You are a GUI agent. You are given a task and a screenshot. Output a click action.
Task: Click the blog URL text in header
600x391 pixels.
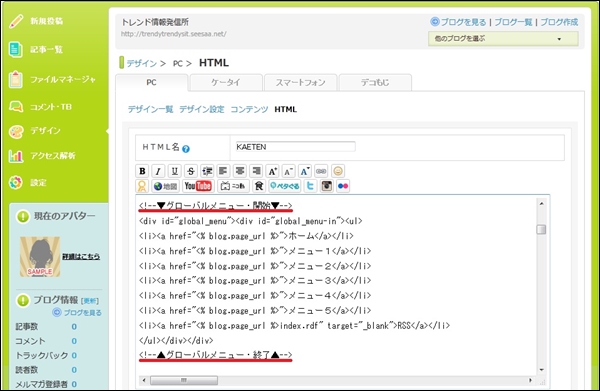pyautogui.click(x=174, y=34)
